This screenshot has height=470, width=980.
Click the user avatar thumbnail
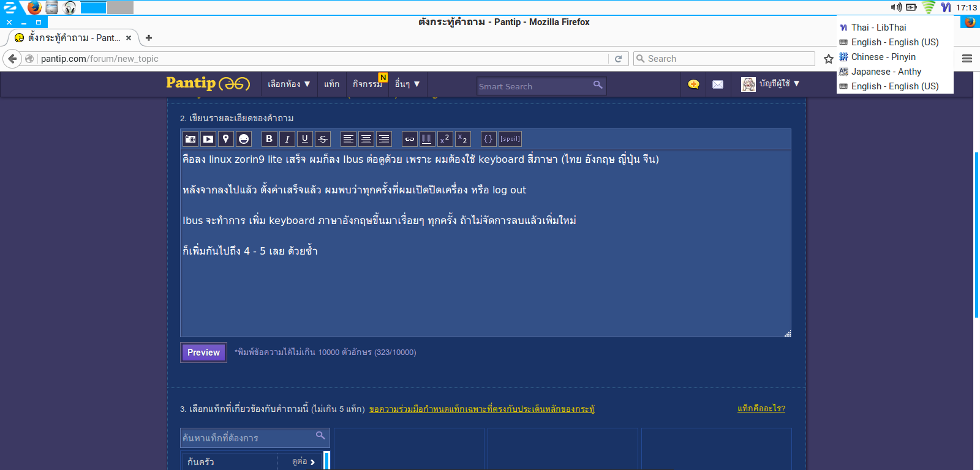click(x=748, y=84)
